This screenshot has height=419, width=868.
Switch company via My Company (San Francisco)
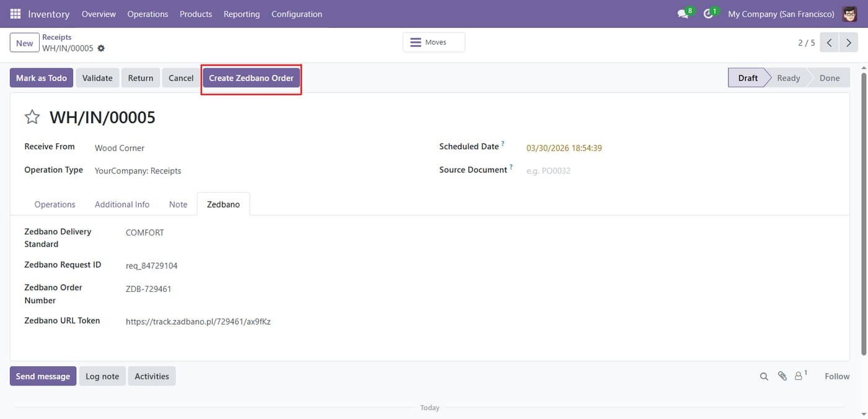point(781,14)
